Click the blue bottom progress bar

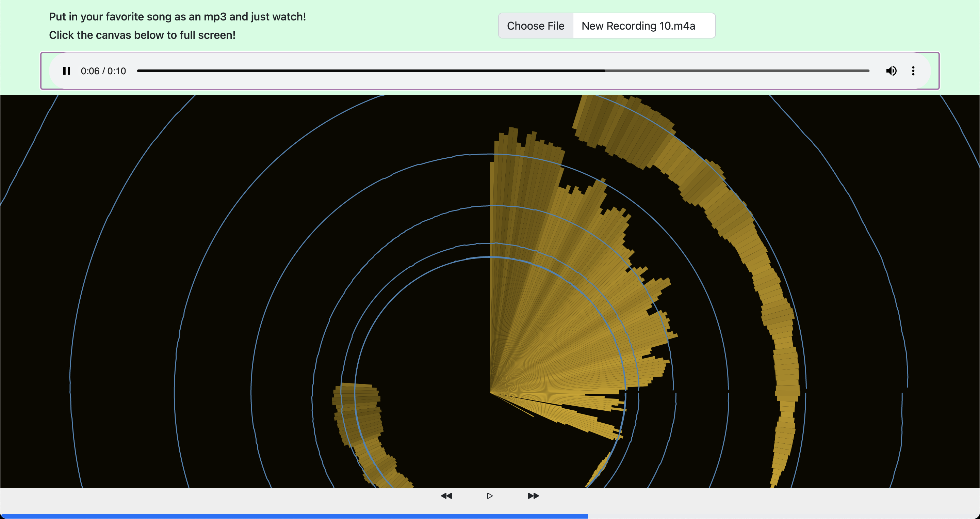click(294, 516)
